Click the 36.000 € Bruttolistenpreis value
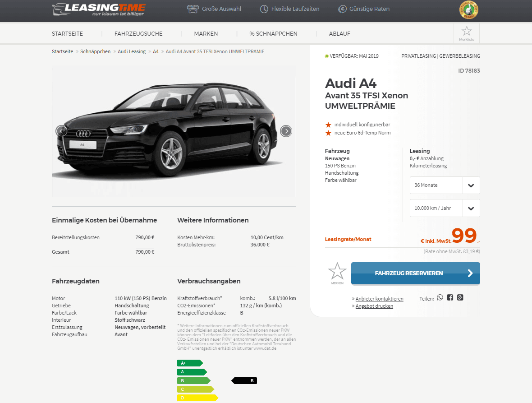532x403 pixels. (x=260, y=245)
